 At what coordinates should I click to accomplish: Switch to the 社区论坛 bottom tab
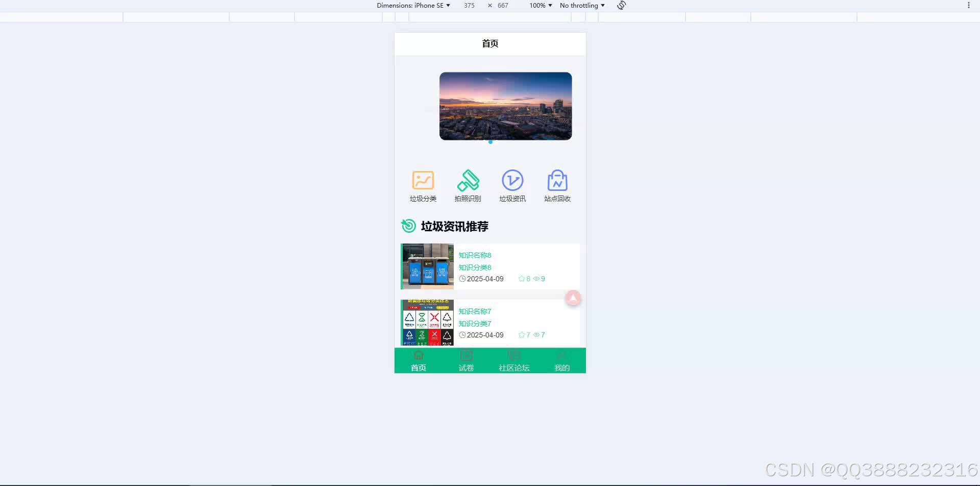tap(514, 360)
